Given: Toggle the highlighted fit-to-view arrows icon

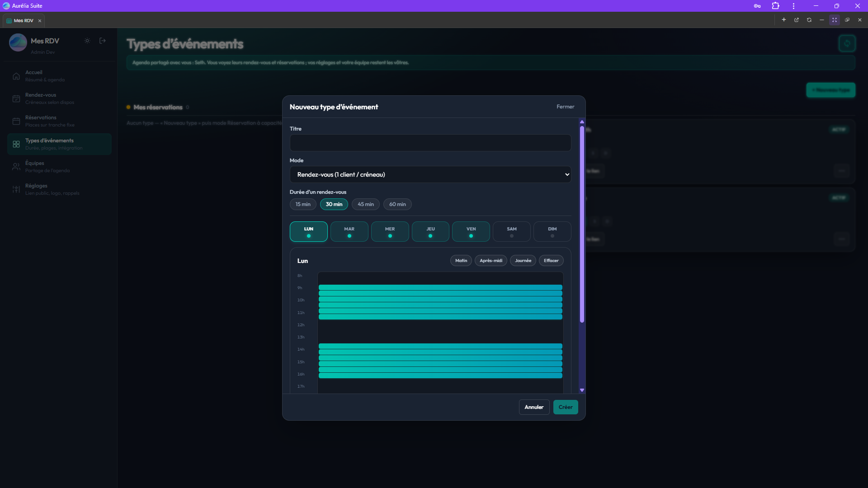Looking at the screenshot, I should click(x=835, y=20).
